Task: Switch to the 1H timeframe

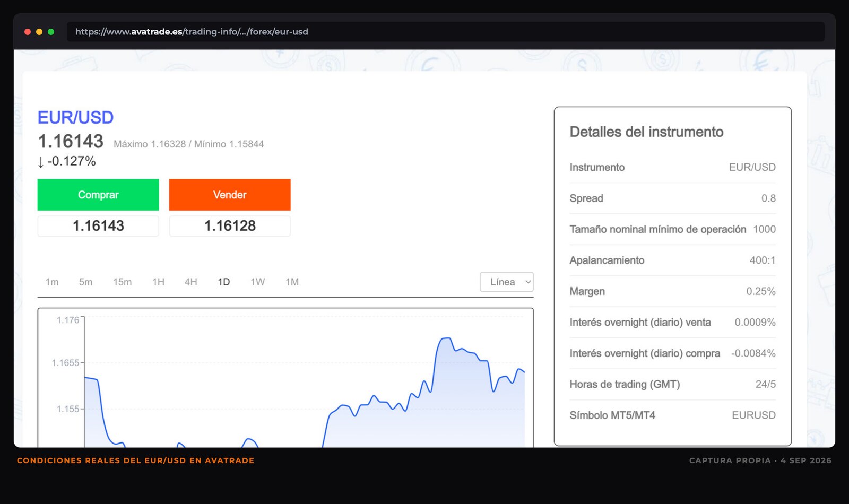Action: [158, 282]
